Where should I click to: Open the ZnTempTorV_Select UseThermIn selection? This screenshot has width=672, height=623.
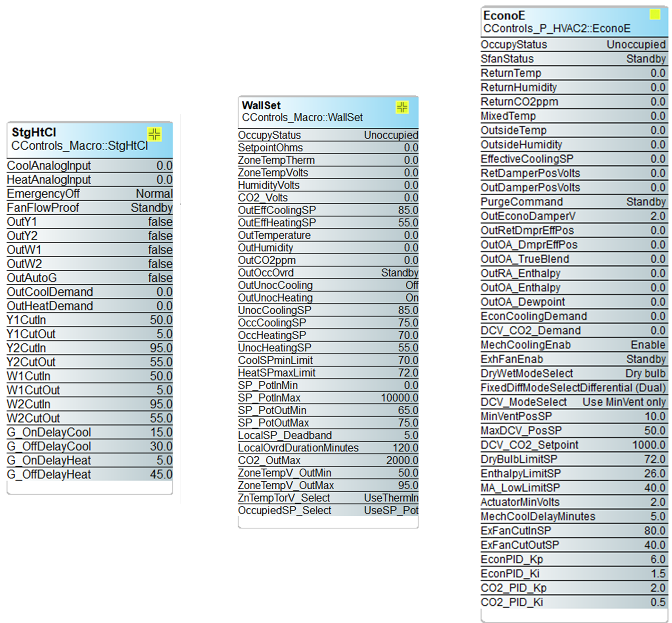pos(391,498)
